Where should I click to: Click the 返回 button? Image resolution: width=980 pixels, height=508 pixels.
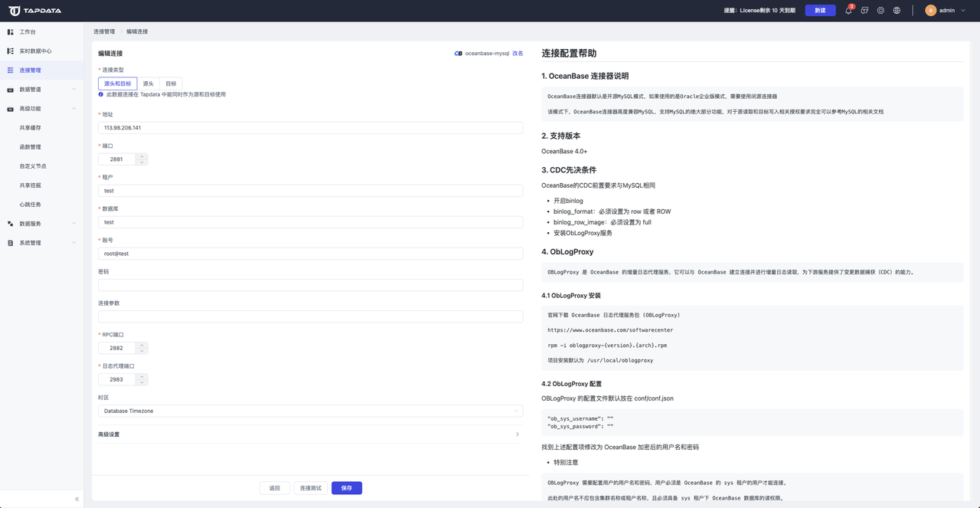(275, 488)
